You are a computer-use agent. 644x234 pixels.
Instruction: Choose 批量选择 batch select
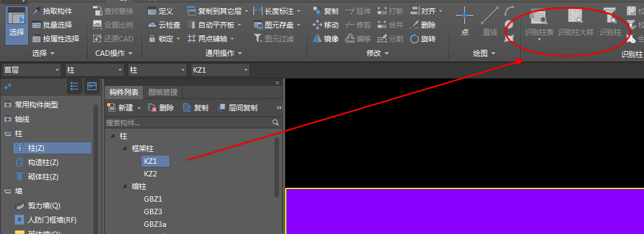pyautogui.click(x=53, y=25)
